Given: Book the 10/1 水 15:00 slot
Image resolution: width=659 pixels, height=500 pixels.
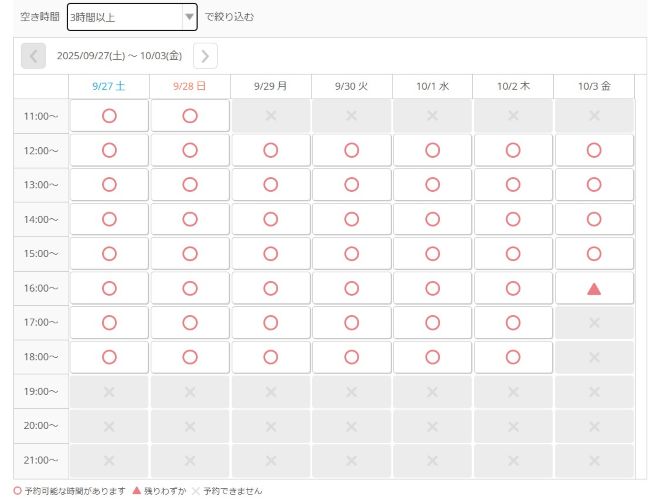Looking at the screenshot, I should click(x=432, y=253).
